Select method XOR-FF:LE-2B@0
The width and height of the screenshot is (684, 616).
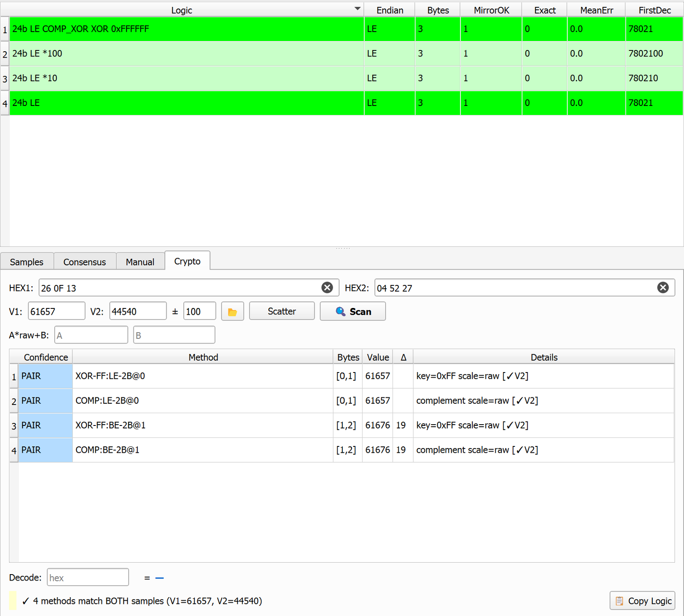click(x=203, y=376)
